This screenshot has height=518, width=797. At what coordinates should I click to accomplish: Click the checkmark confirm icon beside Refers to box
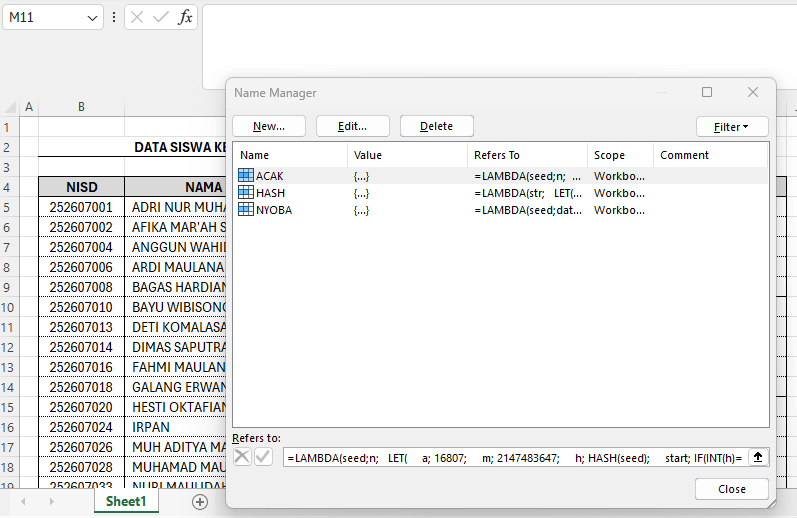coord(263,457)
